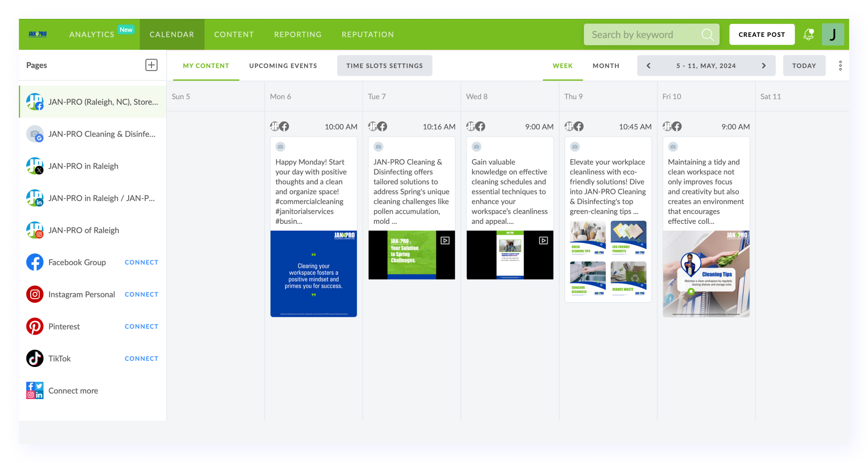Click the date range 5 - 11, May, 2024
The image size is (868, 463).
tap(706, 65)
